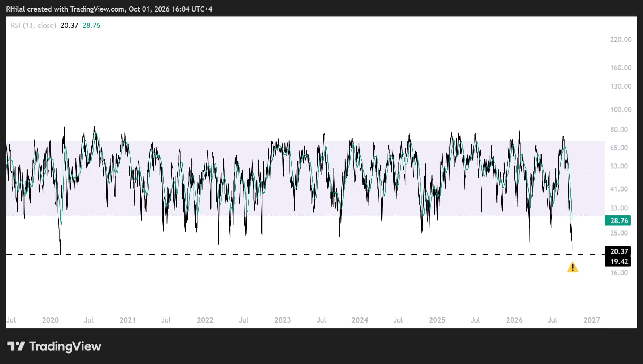
Task: Click the 65.00 scale value
Action: click(619, 148)
